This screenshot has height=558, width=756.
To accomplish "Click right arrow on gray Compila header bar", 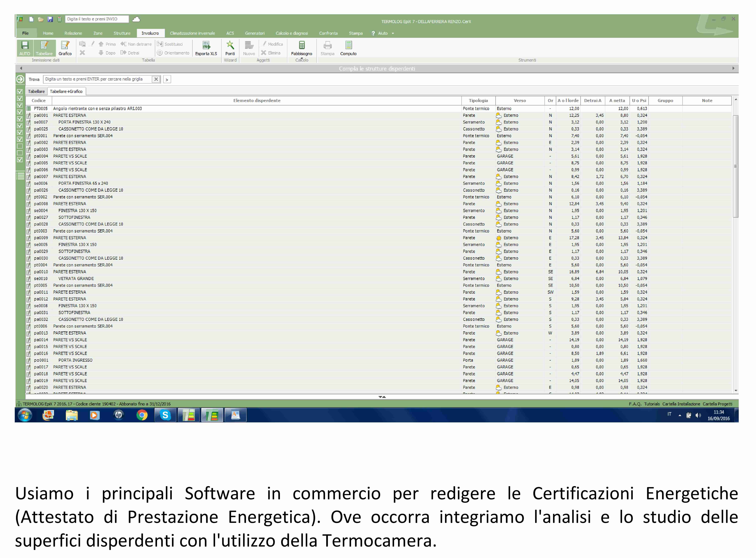I will pyautogui.click(x=733, y=69).
